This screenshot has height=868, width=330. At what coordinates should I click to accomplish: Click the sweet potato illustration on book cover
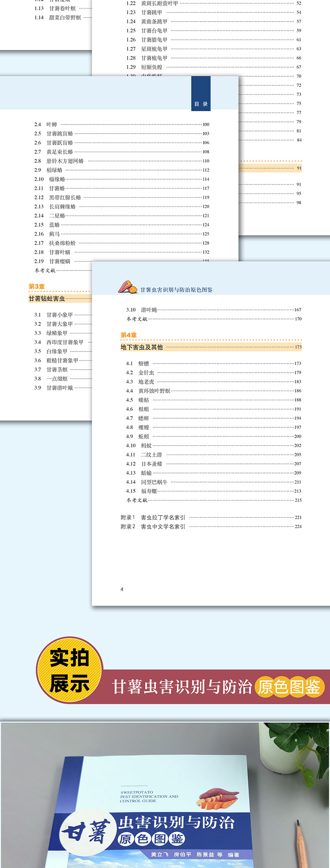tap(218, 798)
